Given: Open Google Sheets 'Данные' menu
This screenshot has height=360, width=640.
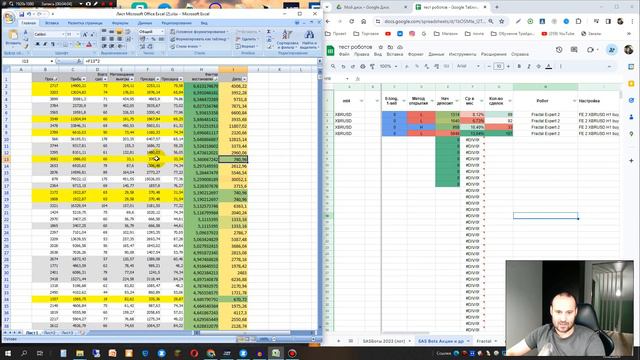Looking at the screenshot, I should pos(436,54).
